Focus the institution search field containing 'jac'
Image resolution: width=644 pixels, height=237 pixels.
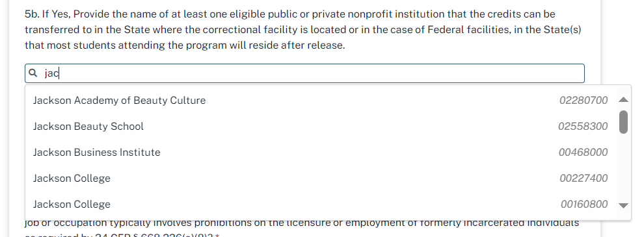tap(304, 73)
